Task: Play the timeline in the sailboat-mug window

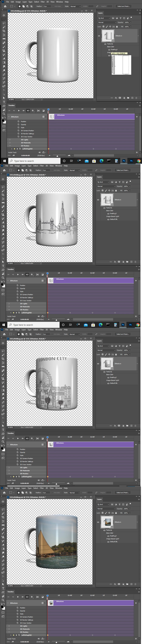Action: 18,597
